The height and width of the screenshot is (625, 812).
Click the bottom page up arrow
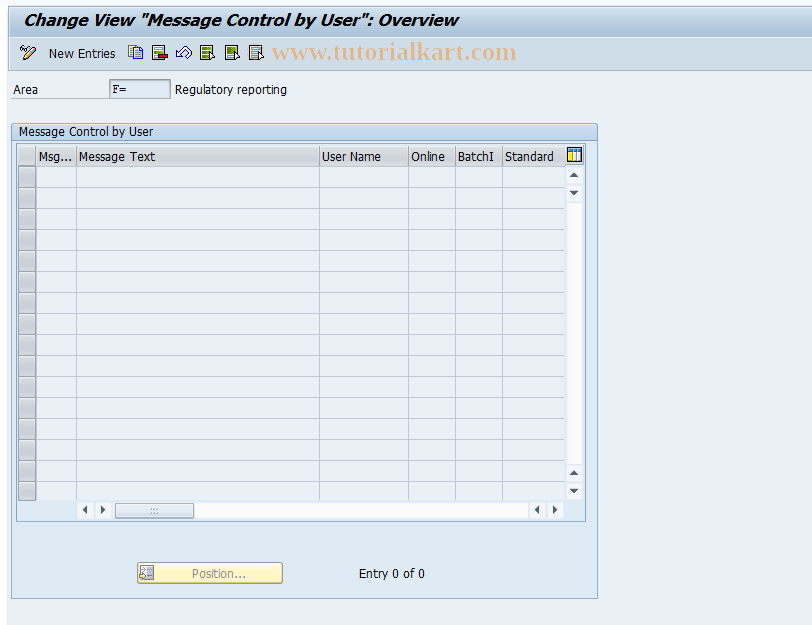point(574,473)
